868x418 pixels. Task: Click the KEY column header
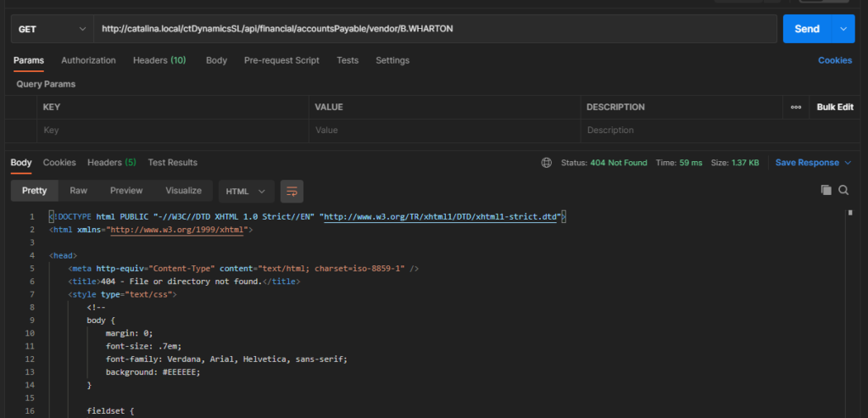click(52, 108)
